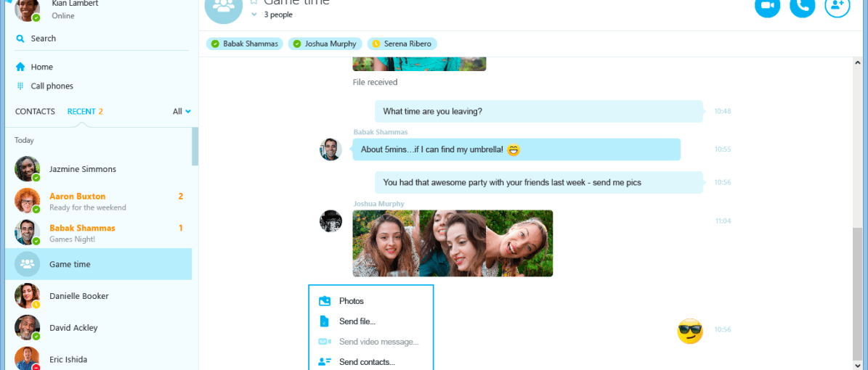Click the 'Games Night!' mood text
Screen dimensions: 868x370
72,239
